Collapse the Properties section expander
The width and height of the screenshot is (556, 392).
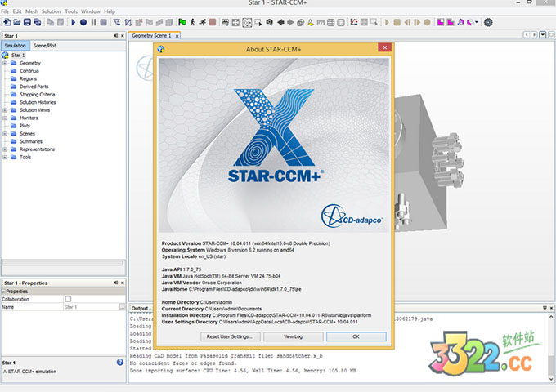tap(3, 291)
